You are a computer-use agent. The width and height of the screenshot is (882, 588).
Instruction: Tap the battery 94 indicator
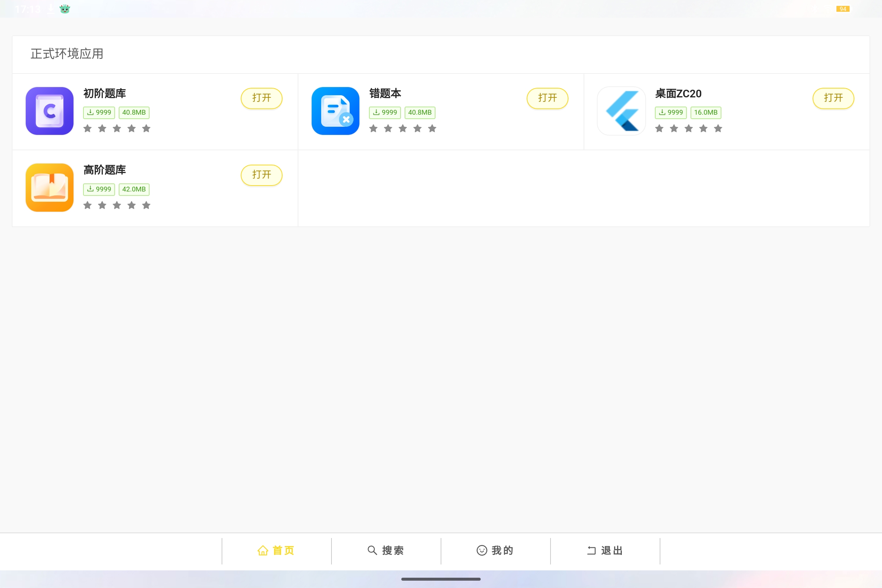[843, 8]
